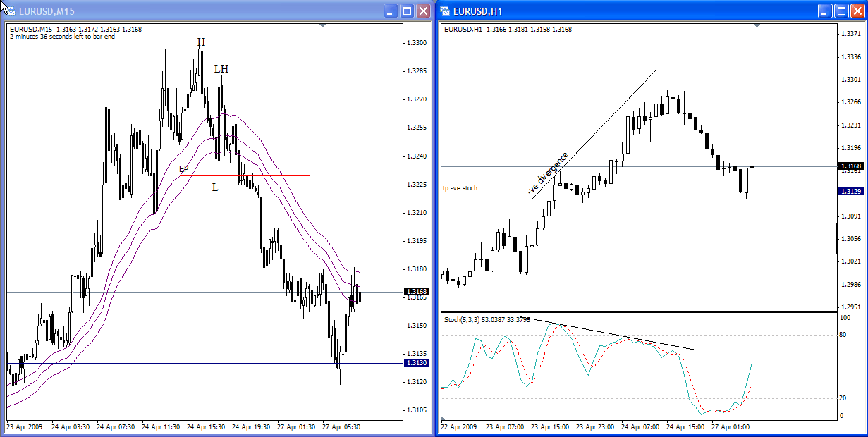Click "24 Apr 07:00" on H1 time axis

(x=640, y=426)
